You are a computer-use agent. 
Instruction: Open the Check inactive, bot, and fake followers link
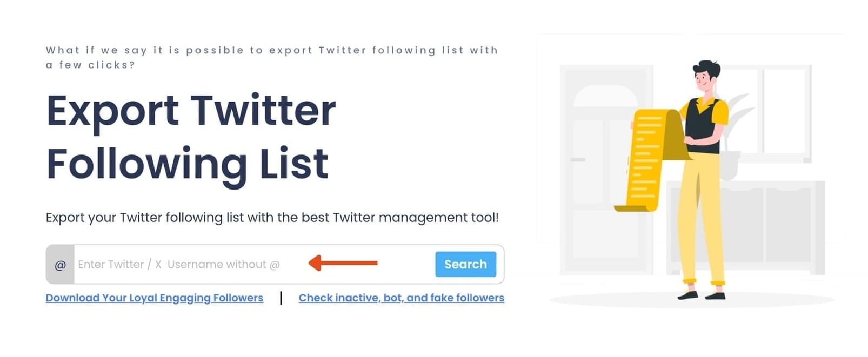pos(401,298)
